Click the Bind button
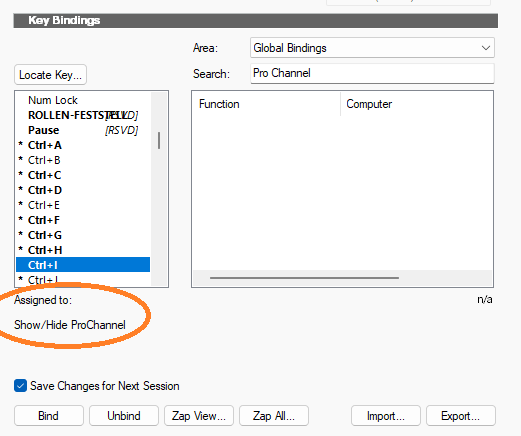 [x=49, y=416]
